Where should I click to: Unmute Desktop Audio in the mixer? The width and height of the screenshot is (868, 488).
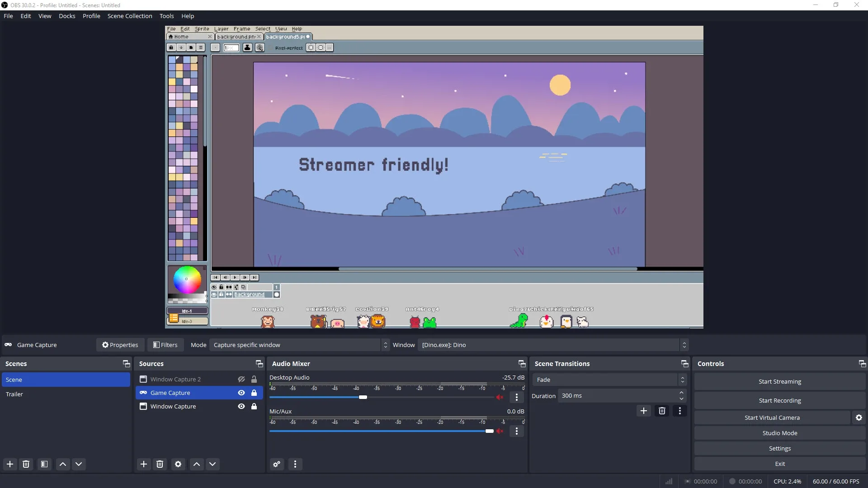(x=500, y=397)
